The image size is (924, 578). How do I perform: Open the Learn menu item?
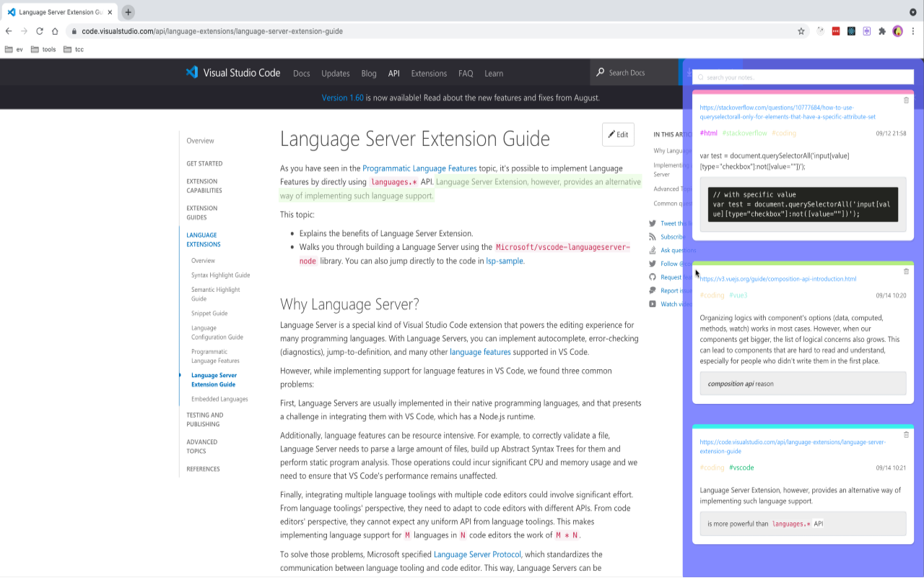pos(494,73)
